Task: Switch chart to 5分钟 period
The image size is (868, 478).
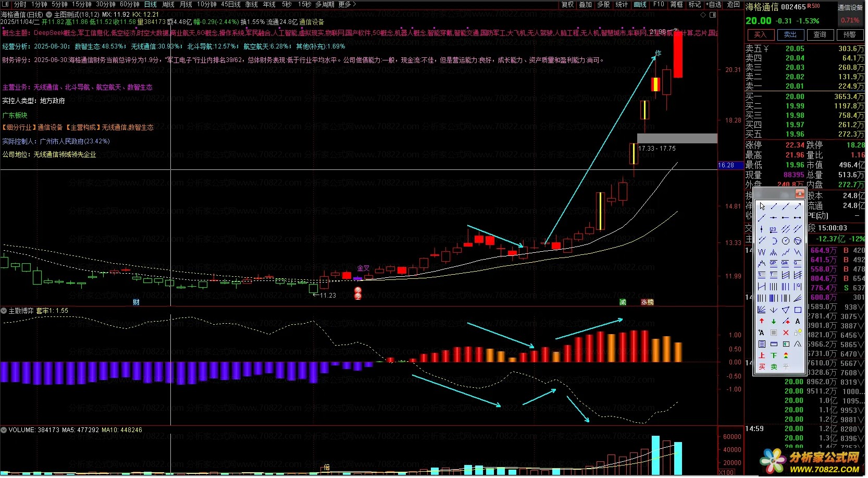Action: click(x=59, y=4)
